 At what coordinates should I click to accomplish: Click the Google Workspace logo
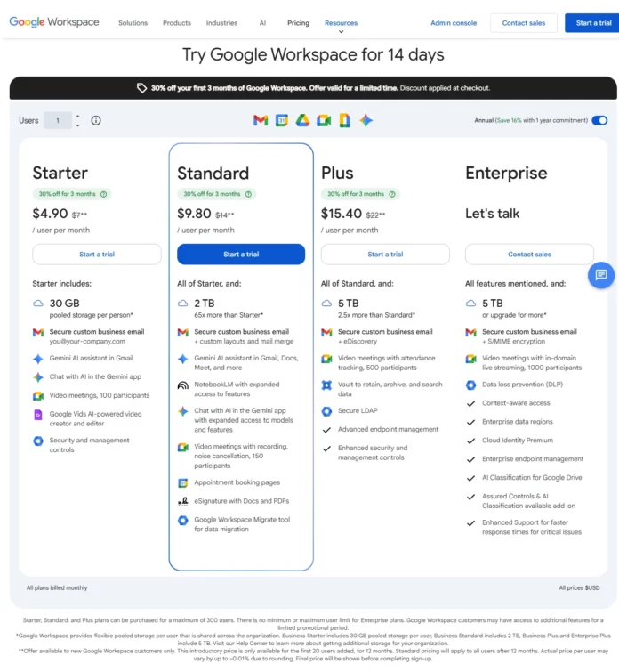[54, 22]
